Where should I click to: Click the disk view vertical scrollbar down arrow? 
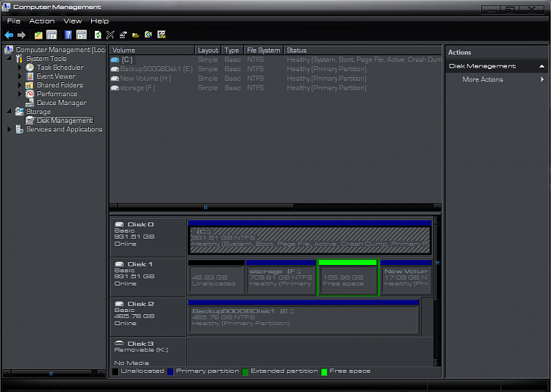point(437,363)
